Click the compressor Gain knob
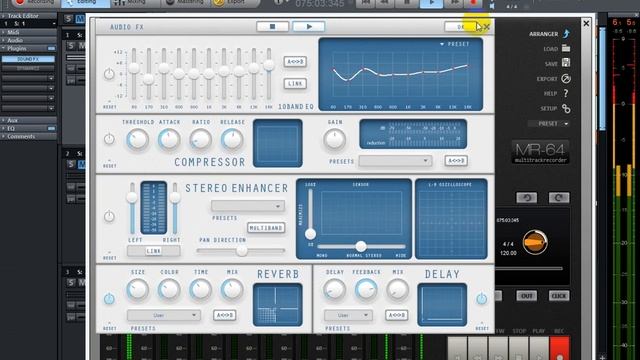The image size is (640, 360). [x=334, y=140]
